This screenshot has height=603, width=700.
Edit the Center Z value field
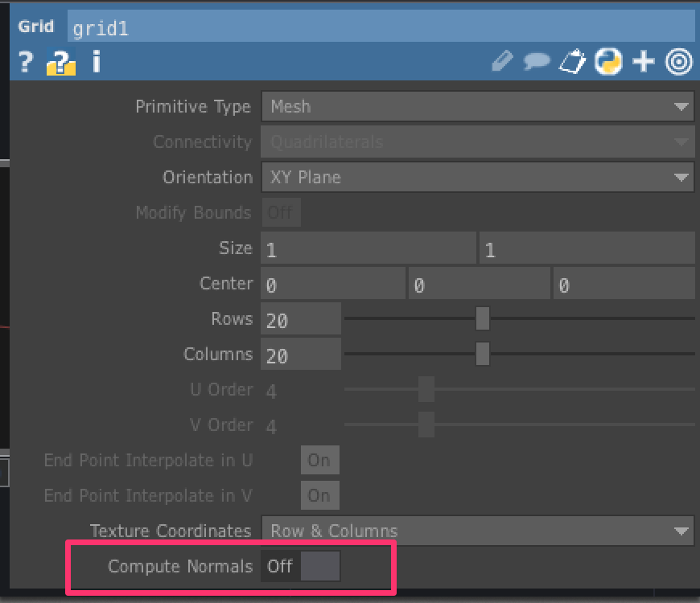[624, 283]
